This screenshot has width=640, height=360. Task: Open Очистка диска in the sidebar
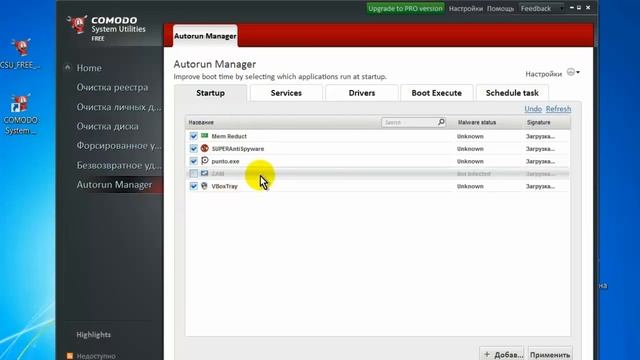tap(107, 127)
